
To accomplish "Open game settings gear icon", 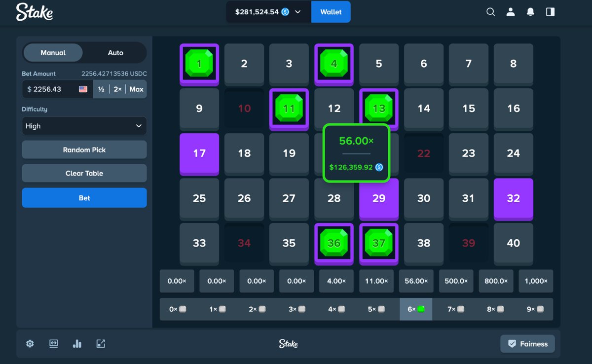I will coord(30,344).
